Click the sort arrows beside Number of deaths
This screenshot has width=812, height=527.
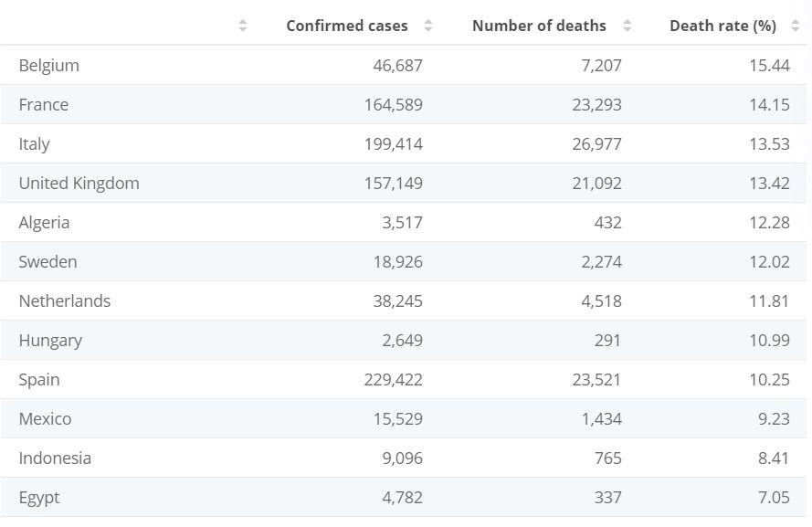[x=627, y=26]
